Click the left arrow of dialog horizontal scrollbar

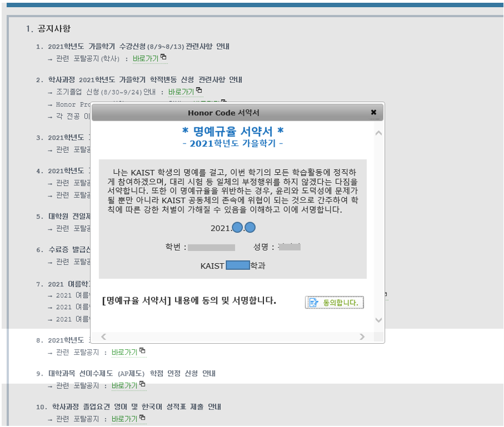point(103,337)
